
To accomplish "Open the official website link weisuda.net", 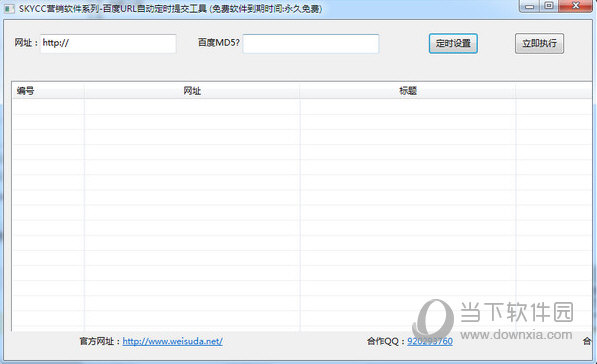I will click(x=172, y=341).
